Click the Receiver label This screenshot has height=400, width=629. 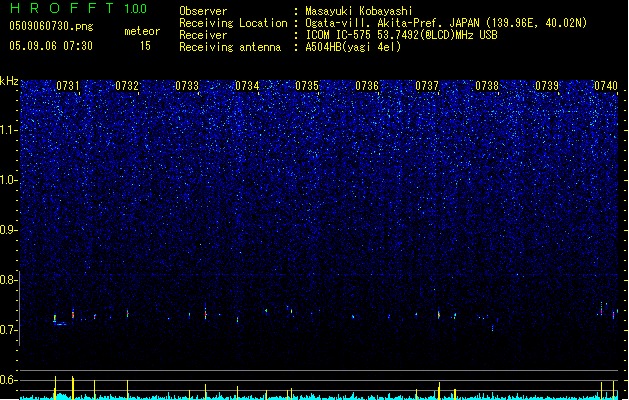pyautogui.click(x=203, y=35)
